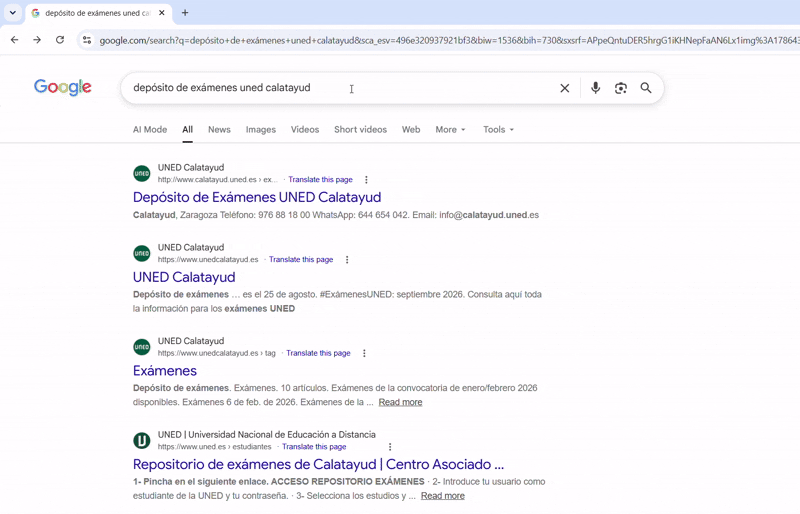Translate the calatayud.uned.es result page
Screen dimensions: 800x514
(x=320, y=180)
